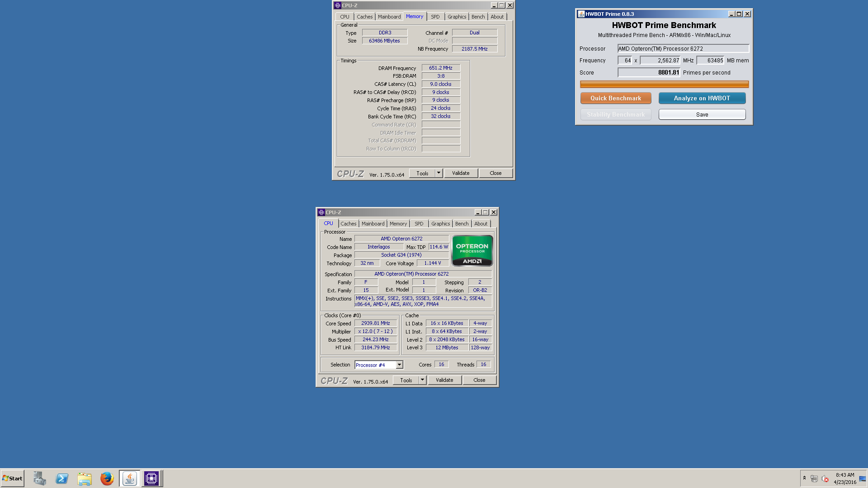Click Analyze on HWBOT button
This screenshot has width=868, height=488.
coord(702,98)
